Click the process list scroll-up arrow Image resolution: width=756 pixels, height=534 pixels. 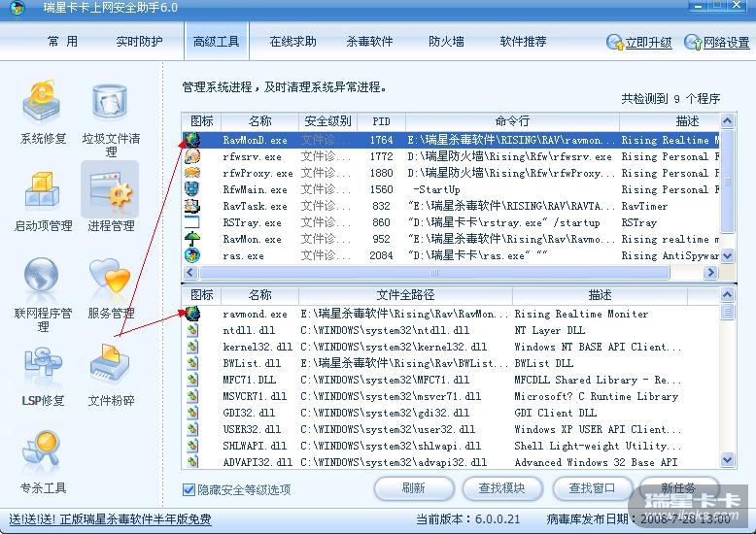point(727,120)
